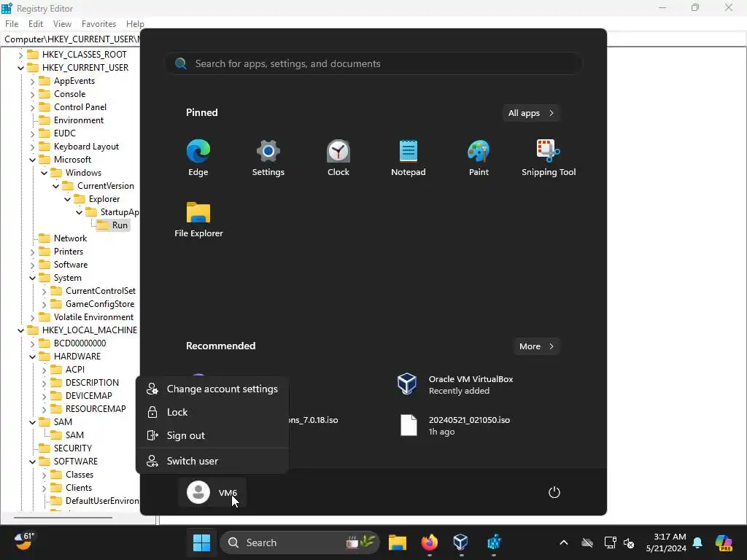The width and height of the screenshot is (747, 560).
Task: Click the network display tray icon
Action: 610,542
